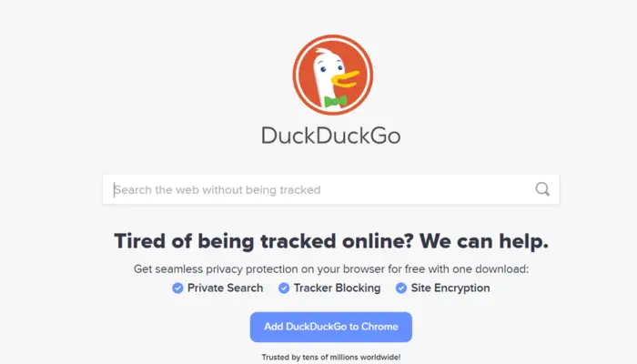The height and width of the screenshot is (364, 637).
Task: Click the duck's green bow tie
Action: (x=336, y=101)
